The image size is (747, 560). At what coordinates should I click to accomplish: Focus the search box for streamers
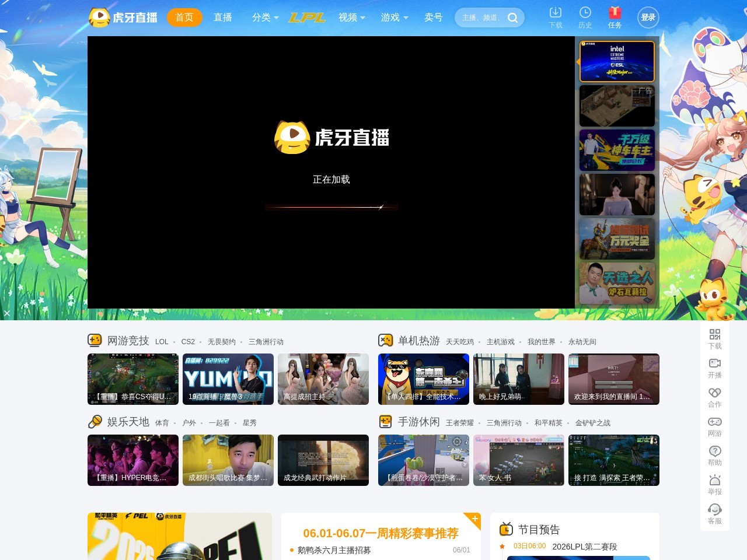482,18
